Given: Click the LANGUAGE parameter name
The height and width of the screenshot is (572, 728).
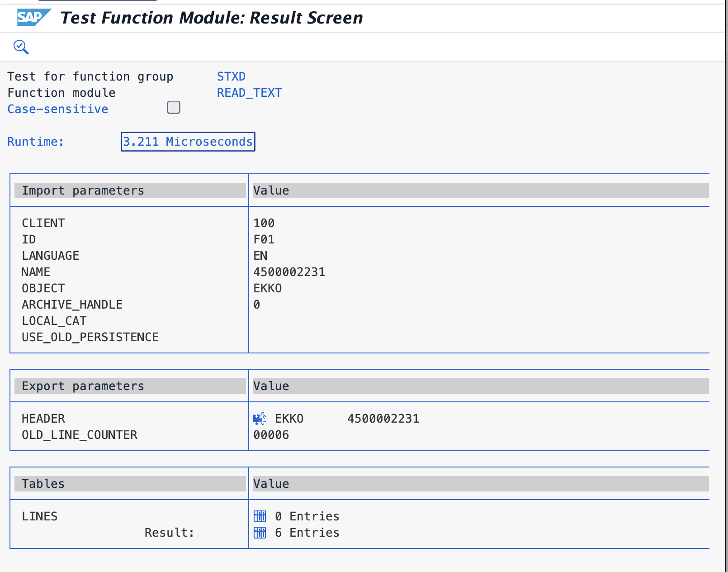Looking at the screenshot, I should point(51,256).
